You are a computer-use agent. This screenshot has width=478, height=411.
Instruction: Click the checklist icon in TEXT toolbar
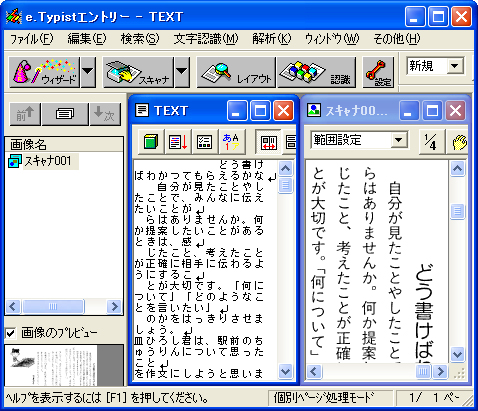204,141
